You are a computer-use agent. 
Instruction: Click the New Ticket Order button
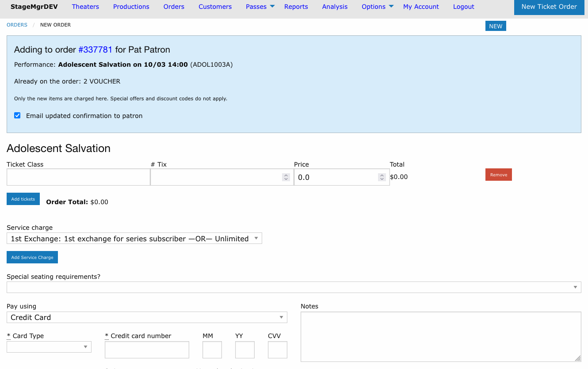pos(549,7)
